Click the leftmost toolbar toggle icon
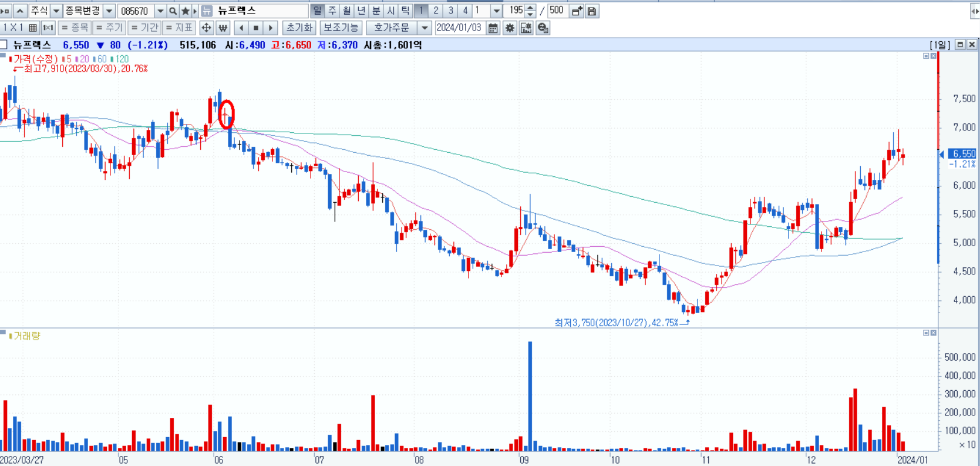Screen dimensions: 980x466 tap(5, 11)
